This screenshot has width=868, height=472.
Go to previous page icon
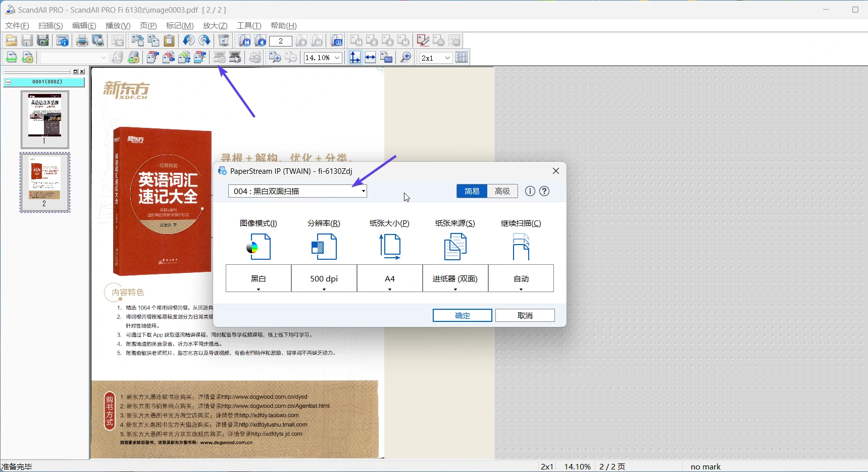(261, 40)
